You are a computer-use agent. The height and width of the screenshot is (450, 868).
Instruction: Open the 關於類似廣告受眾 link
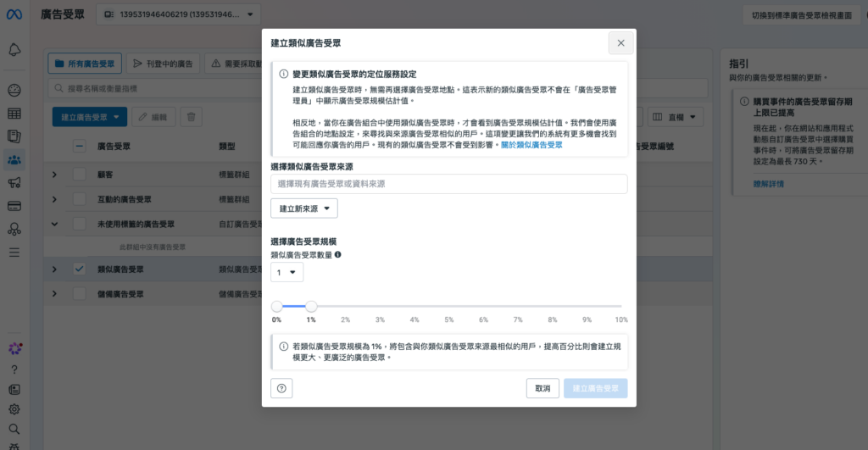click(x=531, y=145)
